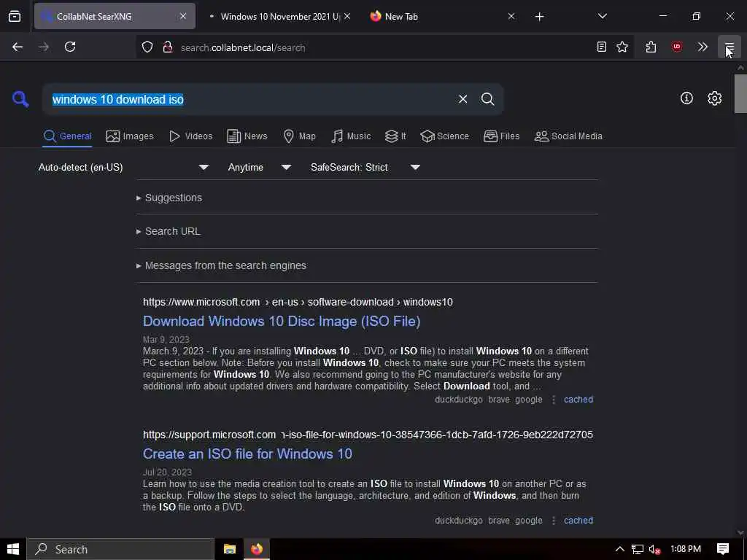Click the Firefox taskbar icon

[x=257, y=549]
